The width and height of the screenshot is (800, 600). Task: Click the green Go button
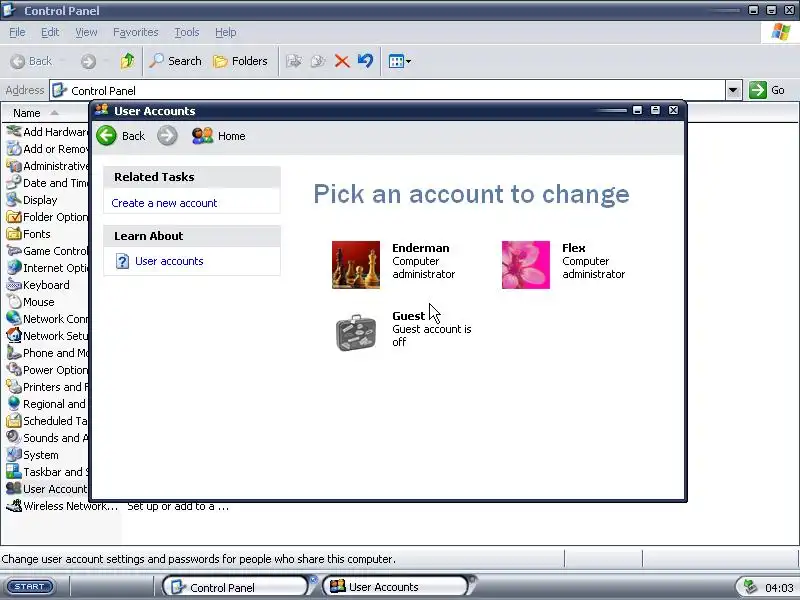coord(767,90)
